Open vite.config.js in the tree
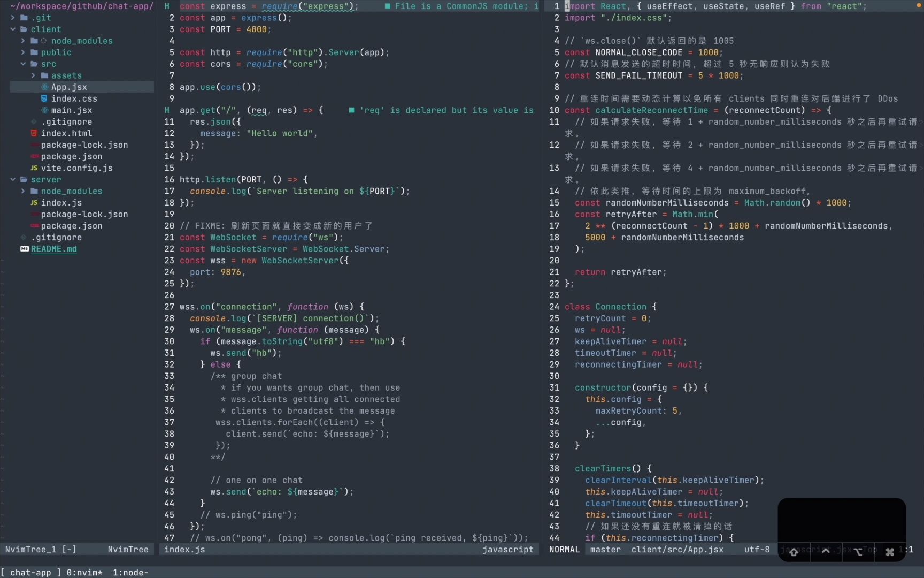Viewport: 924px width, 578px height. click(x=76, y=168)
